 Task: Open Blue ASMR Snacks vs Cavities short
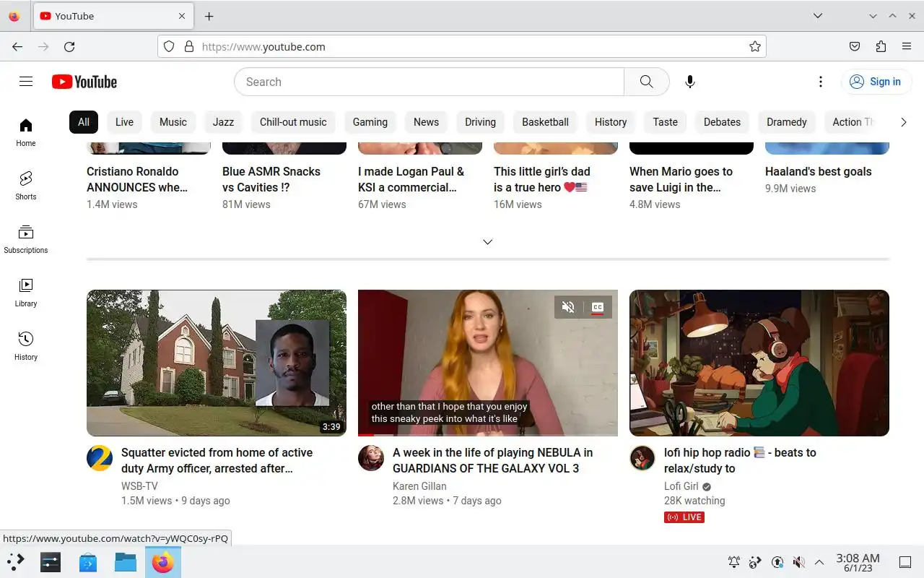pyautogui.click(x=271, y=179)
